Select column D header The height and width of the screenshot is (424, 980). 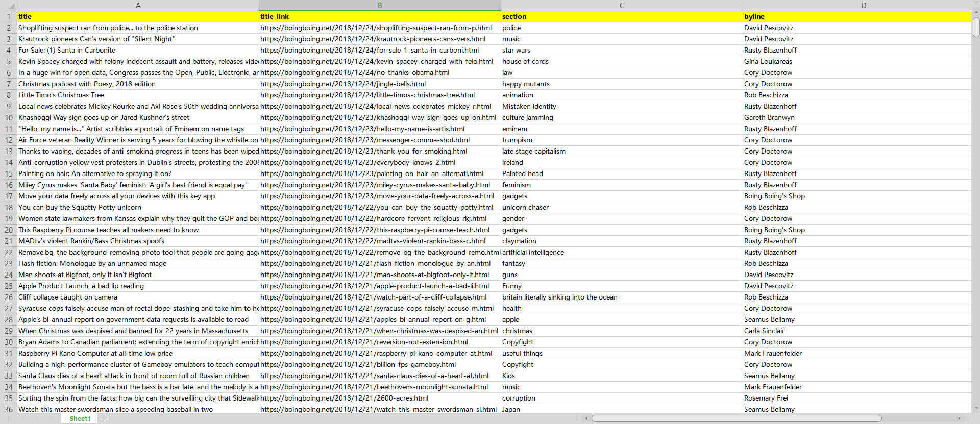tap(864, 5)
